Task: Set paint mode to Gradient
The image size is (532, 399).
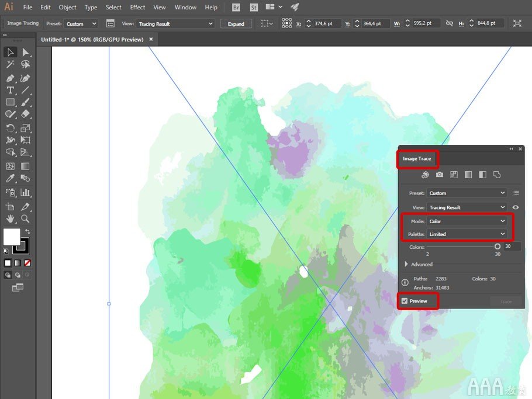Action: tap(18, 263)
